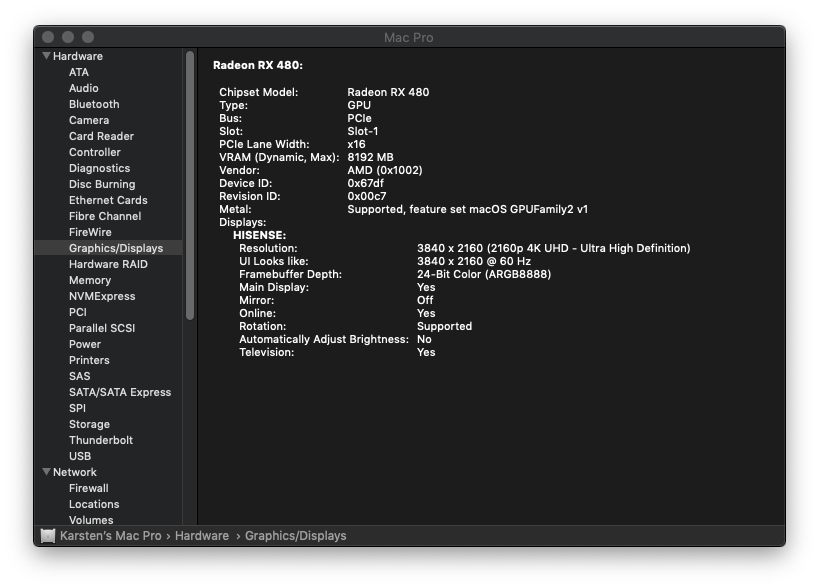This screenshot has height=588, width=819.
Task: Show the Storage information
Action: tap(89, 425)
